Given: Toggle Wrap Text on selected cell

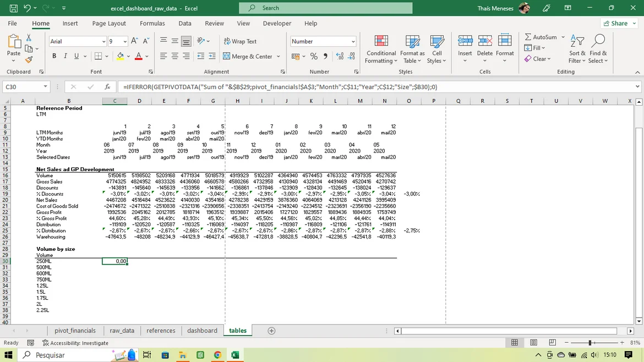Looking at the screenshot, I should tap(240, 42).
